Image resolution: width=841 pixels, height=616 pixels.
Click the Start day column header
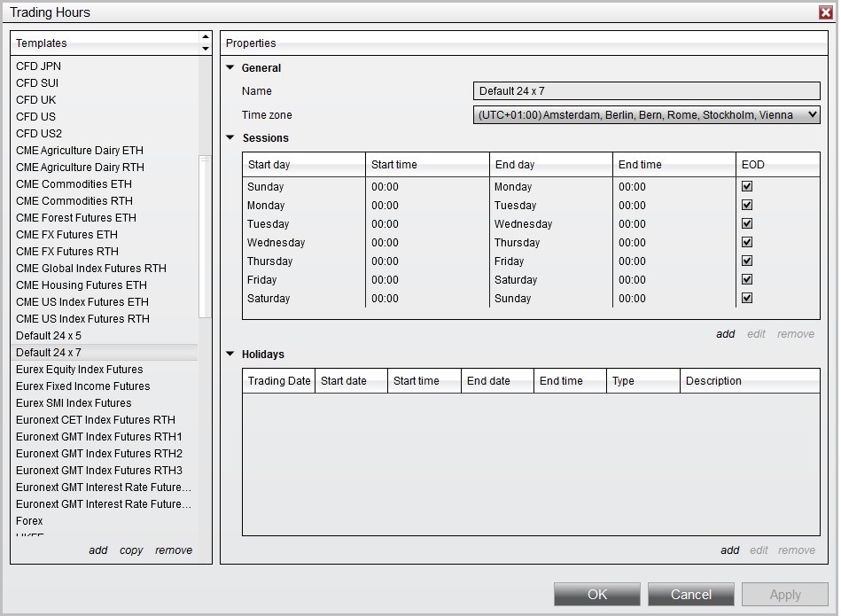click(x=304, y=164)
